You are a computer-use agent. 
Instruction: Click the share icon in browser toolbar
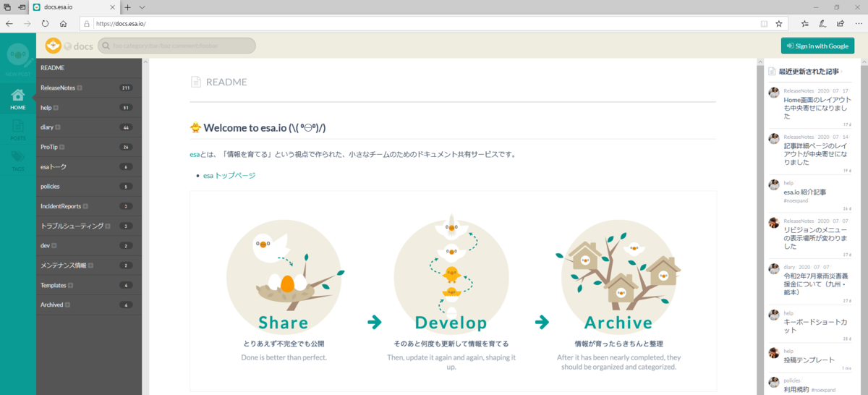[x=840, y=23]
